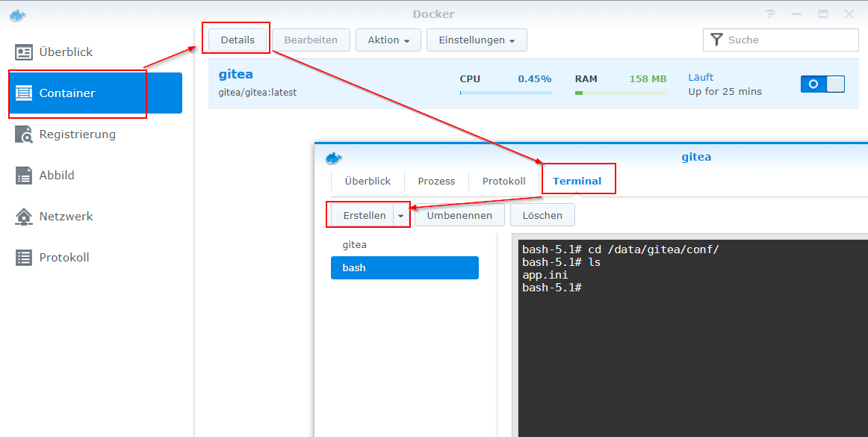This screenshot has height=437, width=868.
Task: Open the Einstellungen dropdown menu
Action: click(477, 40)
